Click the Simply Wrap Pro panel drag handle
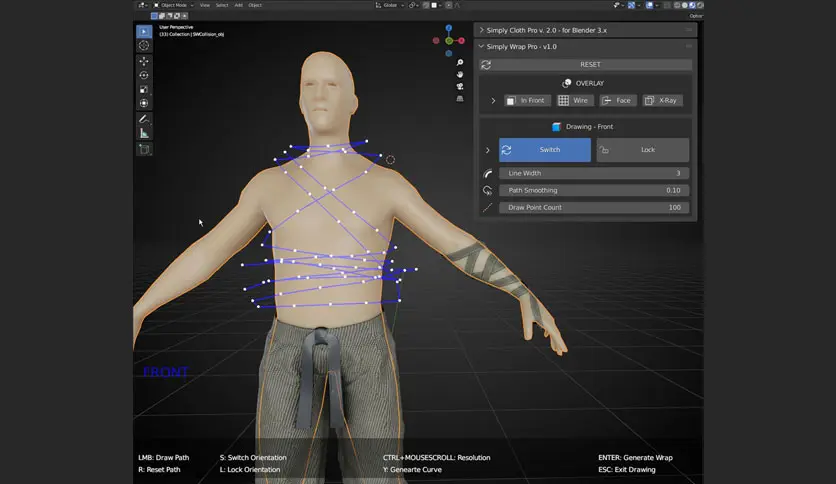This screenshot has width=836, height=484. click(x=689, y=47)
